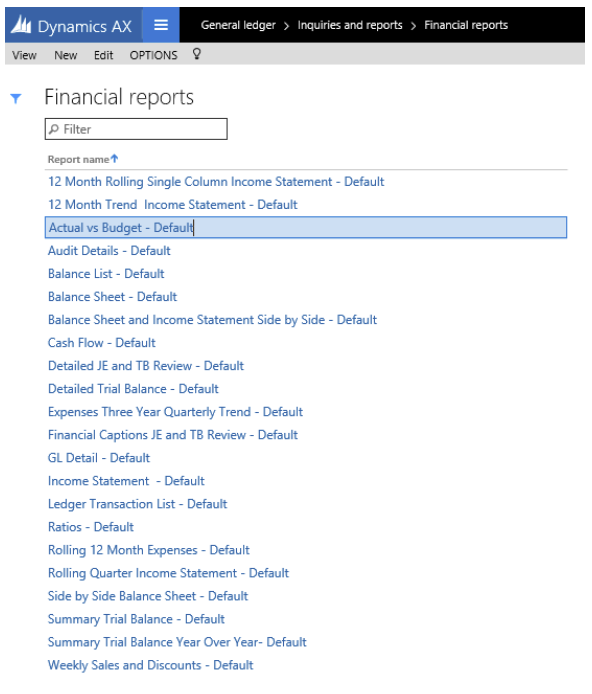Open Side by Side Balance Sheet report
This screenshot has height=694, width=592.
pyautogui.click(x=148, y=596)
